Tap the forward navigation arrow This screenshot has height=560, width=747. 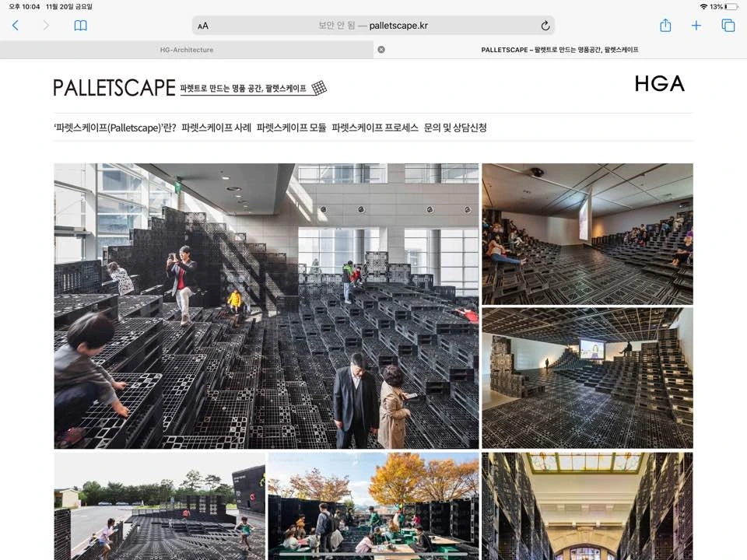[x=46, y=26]
